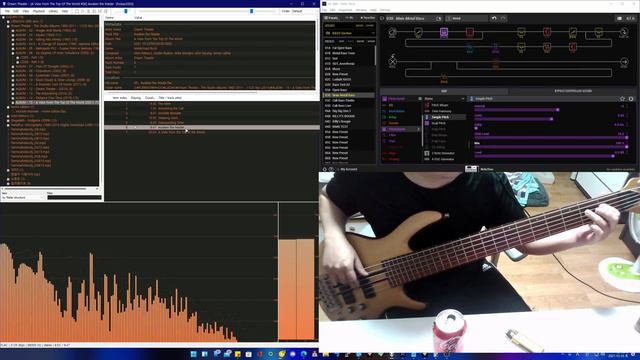Viewport: 640px width, 360px height.
Task: Switch to the Favorites tab in HX Edit
Action: [x=367, y=18]
